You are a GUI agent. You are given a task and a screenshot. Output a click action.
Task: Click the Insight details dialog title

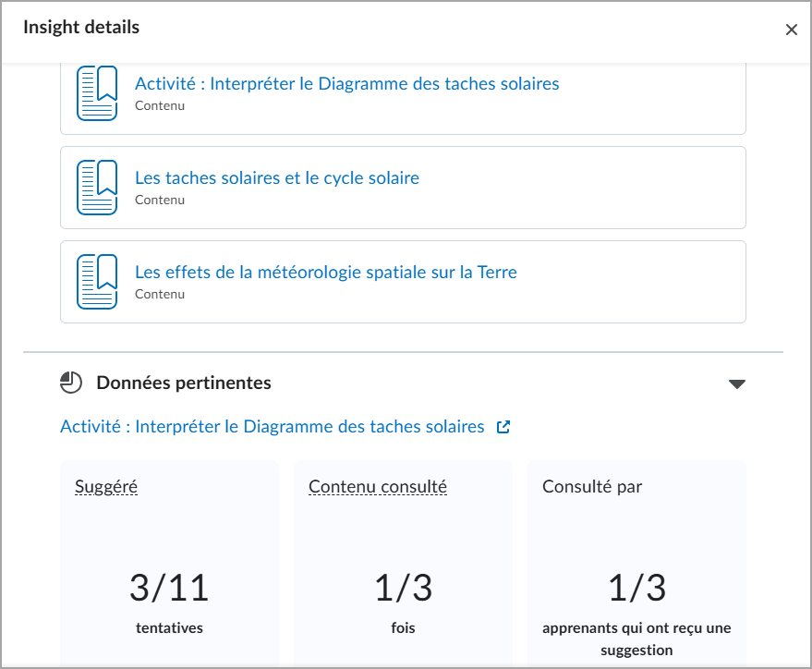(x=81, y=28)
